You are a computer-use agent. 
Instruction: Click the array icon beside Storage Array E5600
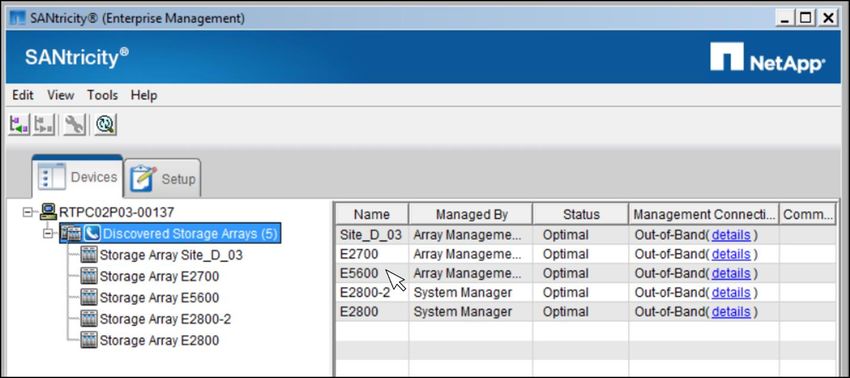click(88, 297)
